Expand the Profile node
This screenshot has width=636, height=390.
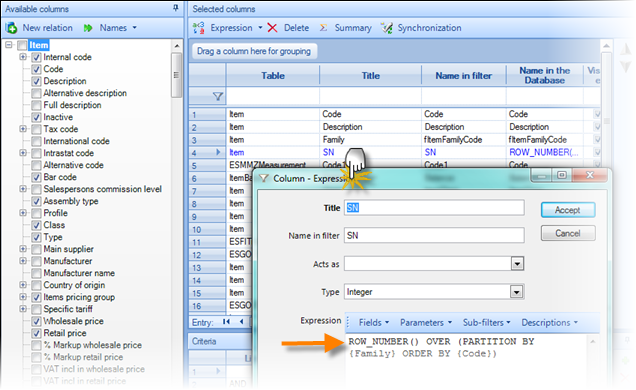[x=23, y=213]
